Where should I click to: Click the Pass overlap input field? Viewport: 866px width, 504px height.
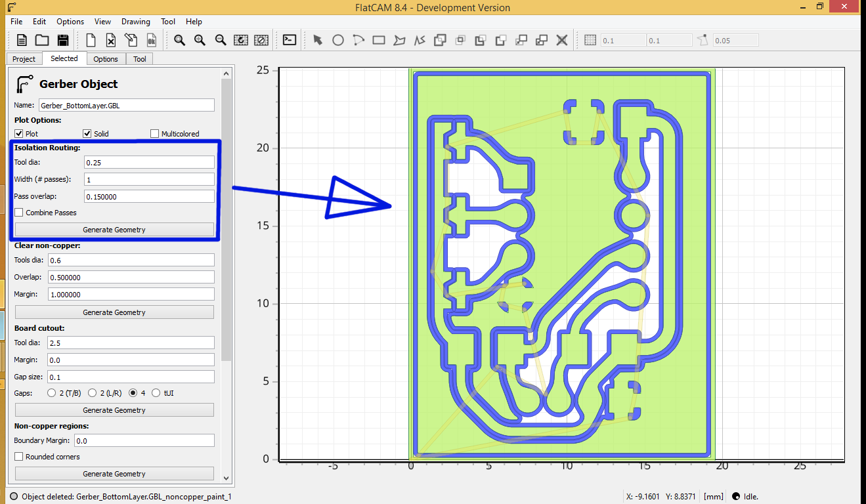pyautogui.click(x=150, y=196)
